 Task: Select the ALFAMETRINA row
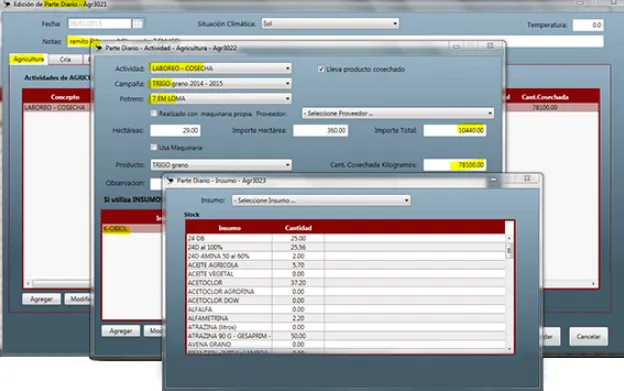[346, 318]
